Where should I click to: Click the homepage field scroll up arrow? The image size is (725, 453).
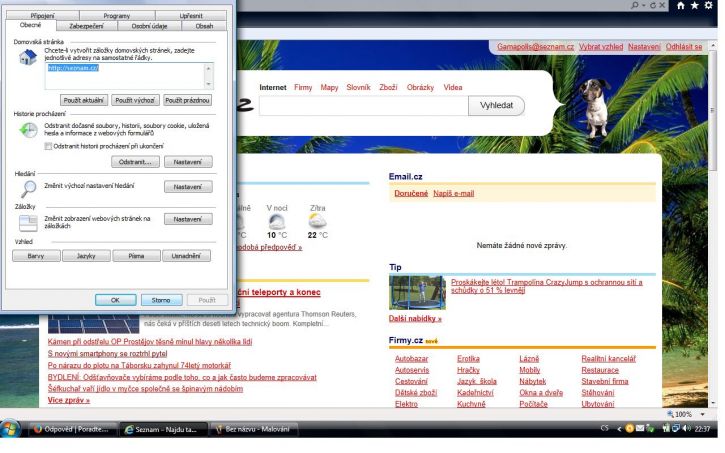pyautogui.click(x=209, y=68)
